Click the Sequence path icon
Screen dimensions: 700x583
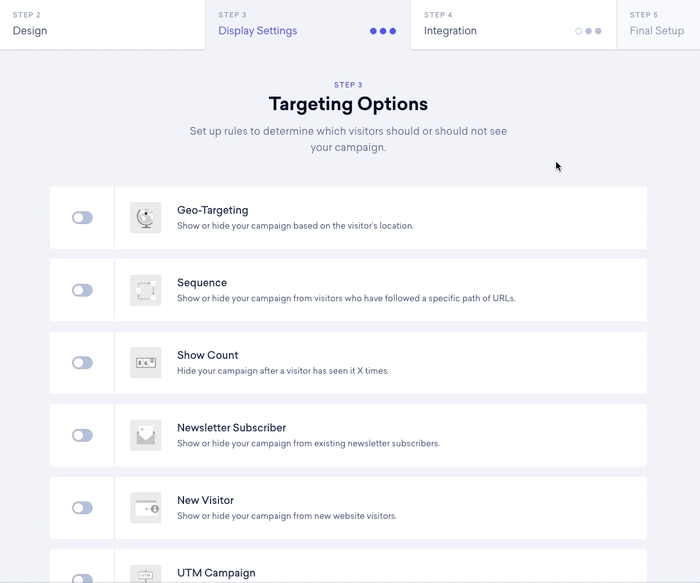click(x=146, y=290)
